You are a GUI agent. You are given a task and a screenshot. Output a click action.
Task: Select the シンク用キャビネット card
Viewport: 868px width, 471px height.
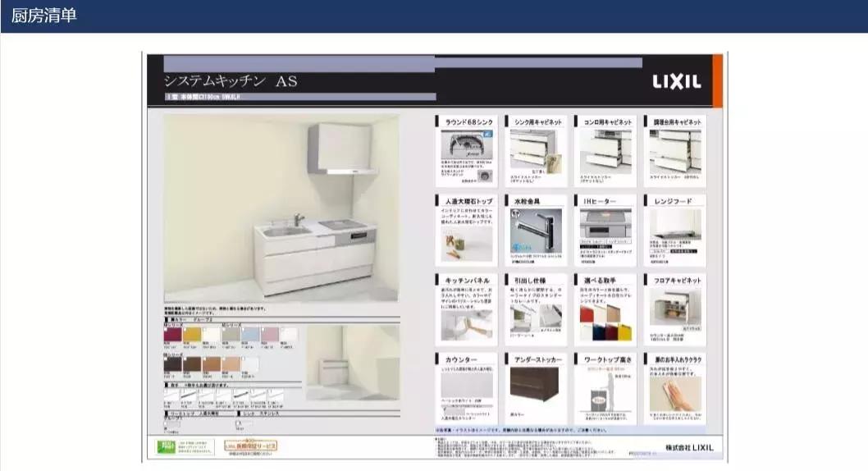[x=536, y=151]
